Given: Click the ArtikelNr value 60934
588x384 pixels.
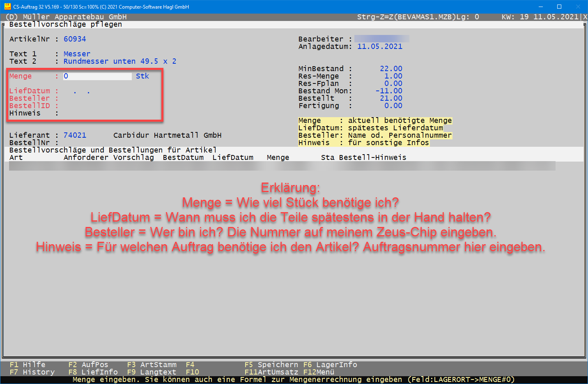Looking at the screenshot, I should 75,39.
